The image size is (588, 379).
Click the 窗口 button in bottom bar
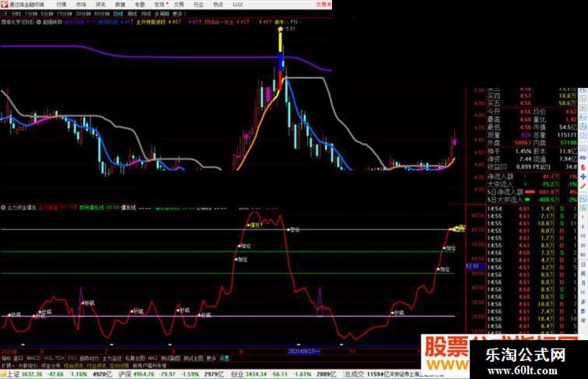(19, 358)
